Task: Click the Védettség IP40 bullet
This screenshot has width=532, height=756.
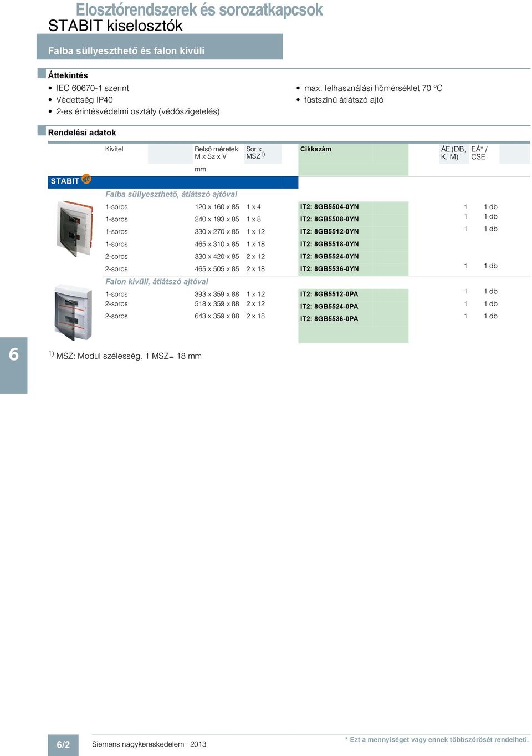Action: point(84,100)
